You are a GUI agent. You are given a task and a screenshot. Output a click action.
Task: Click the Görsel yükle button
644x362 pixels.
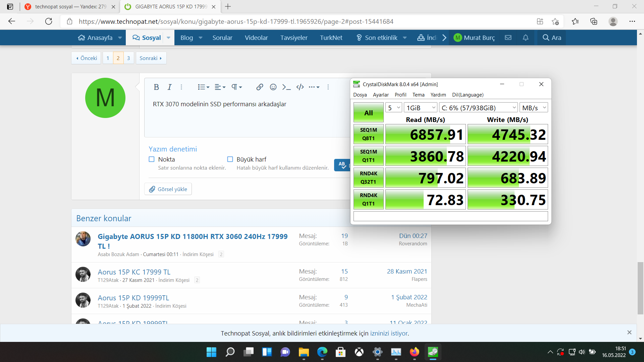click(168, 189)
